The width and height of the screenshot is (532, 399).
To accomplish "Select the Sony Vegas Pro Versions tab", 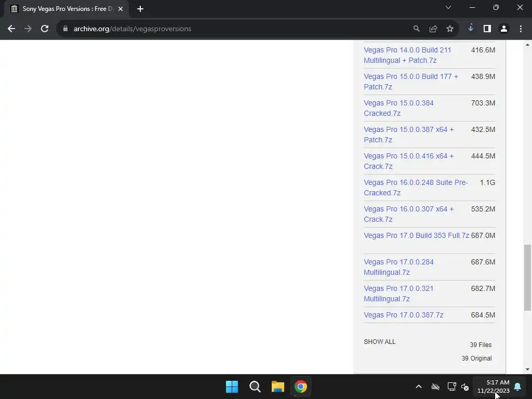I will pos(66,9).
